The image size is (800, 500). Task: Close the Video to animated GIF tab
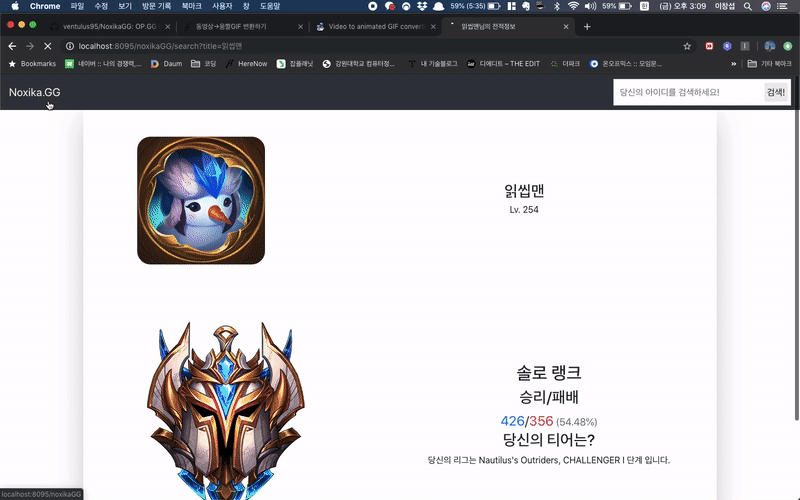click(x=433, y=27)
